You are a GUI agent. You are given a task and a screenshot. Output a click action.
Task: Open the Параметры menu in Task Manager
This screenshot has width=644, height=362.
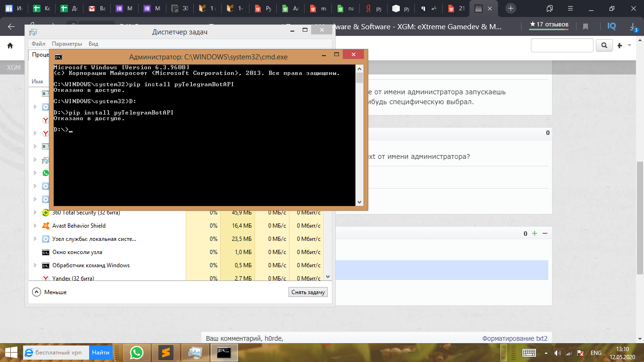pyautogui.click(x=66, y=44)
